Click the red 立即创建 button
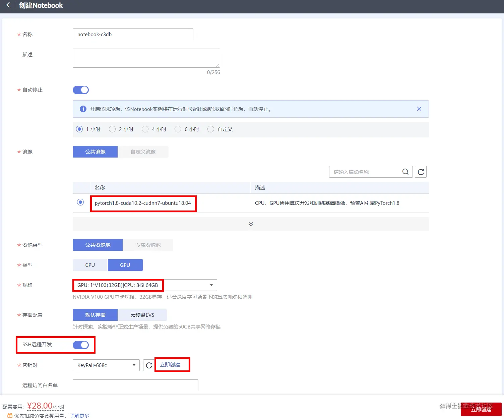The image size is (504, 420). pos(481,409)
